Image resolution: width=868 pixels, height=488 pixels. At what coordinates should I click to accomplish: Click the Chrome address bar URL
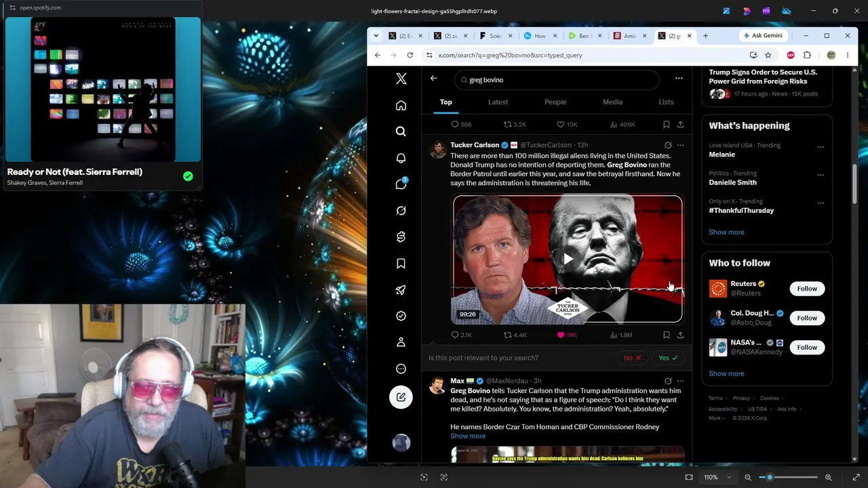click(510, 55)
